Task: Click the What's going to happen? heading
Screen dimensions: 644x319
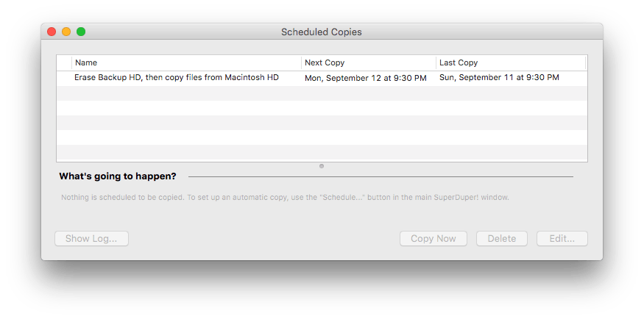Action: coord(118,176)
